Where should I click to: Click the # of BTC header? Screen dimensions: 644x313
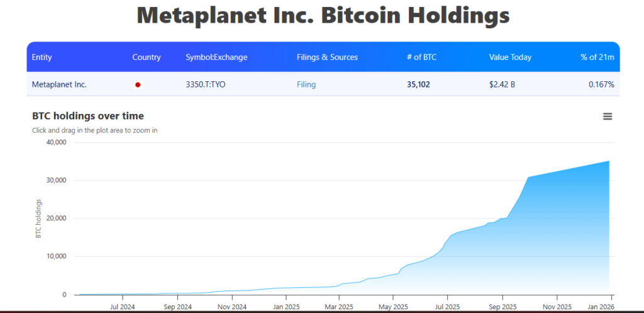(x=421, y=57)
